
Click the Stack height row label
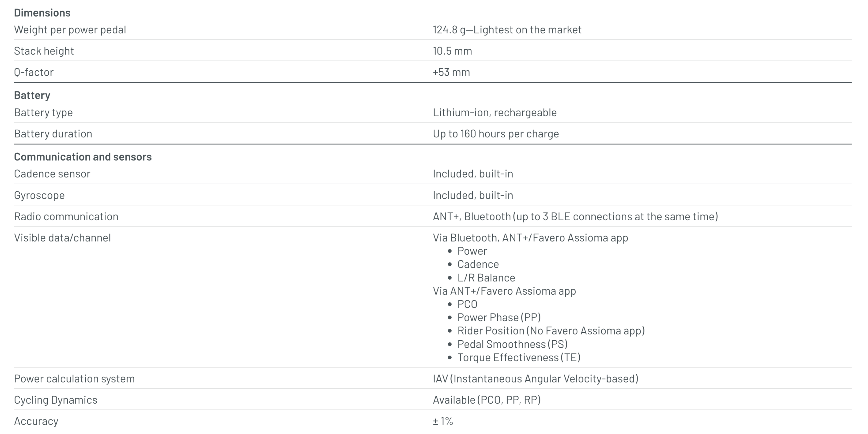pos(44,51)
